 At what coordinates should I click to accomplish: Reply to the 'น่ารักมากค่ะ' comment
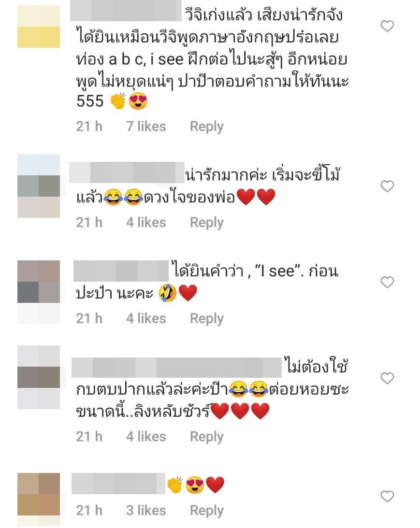pyautogui.click(x=206, y=223)
